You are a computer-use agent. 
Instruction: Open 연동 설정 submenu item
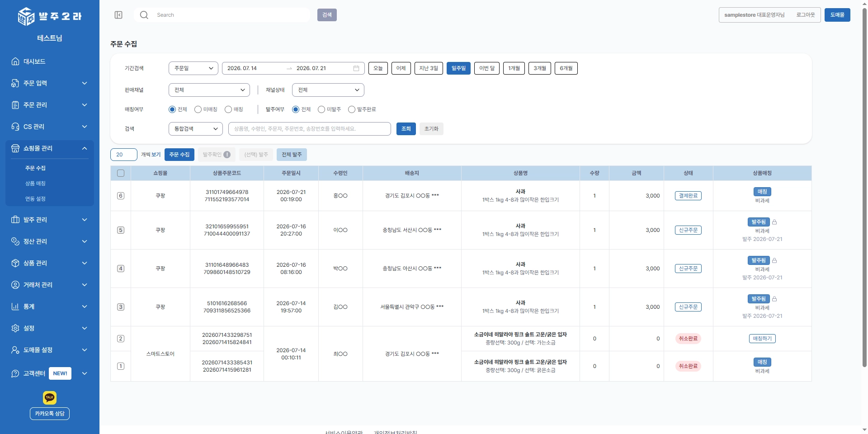point(35,199)
